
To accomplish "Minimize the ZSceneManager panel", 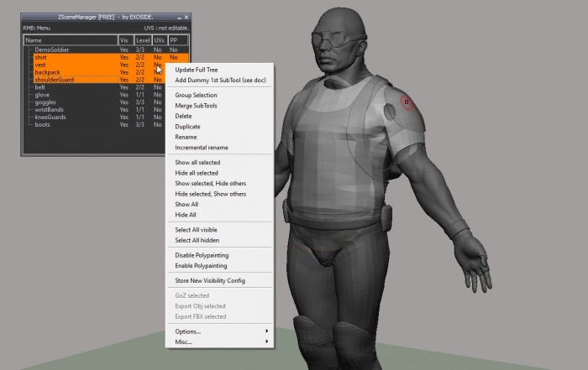I will [x=178, y=16].
